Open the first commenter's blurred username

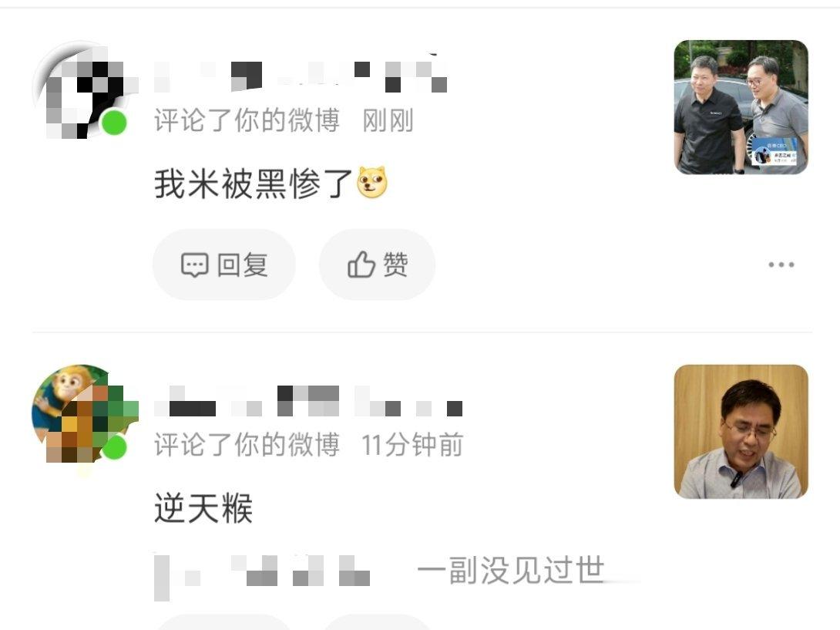(301, 73)
